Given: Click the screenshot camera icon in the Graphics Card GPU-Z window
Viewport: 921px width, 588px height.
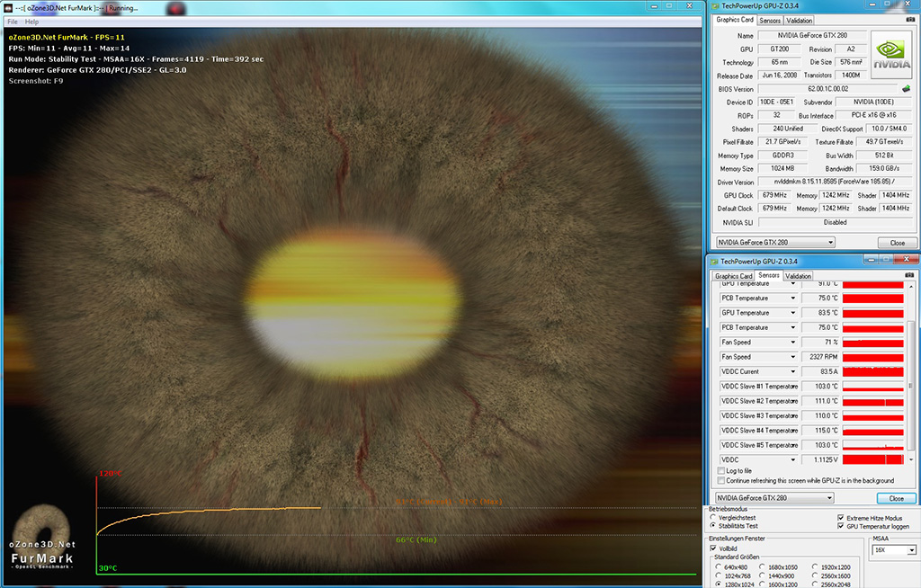Looking at the screenshot, I should (x=910, y=20).
